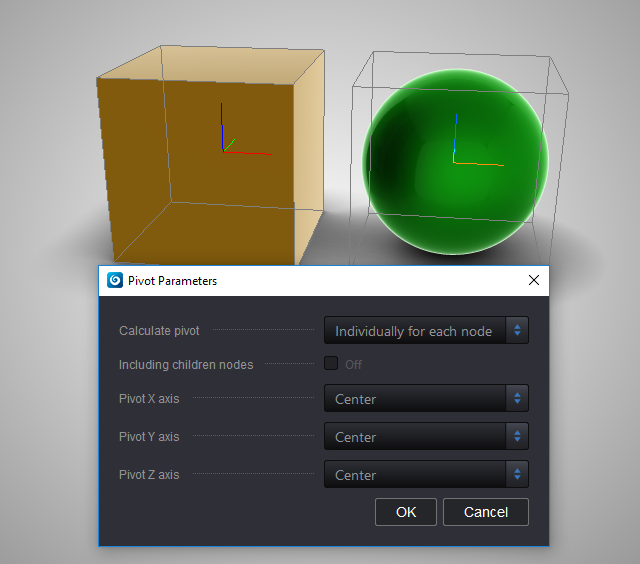Select the green sphere in viewport
The width and height of the screenshot is (640, 564).
(455, 162)
